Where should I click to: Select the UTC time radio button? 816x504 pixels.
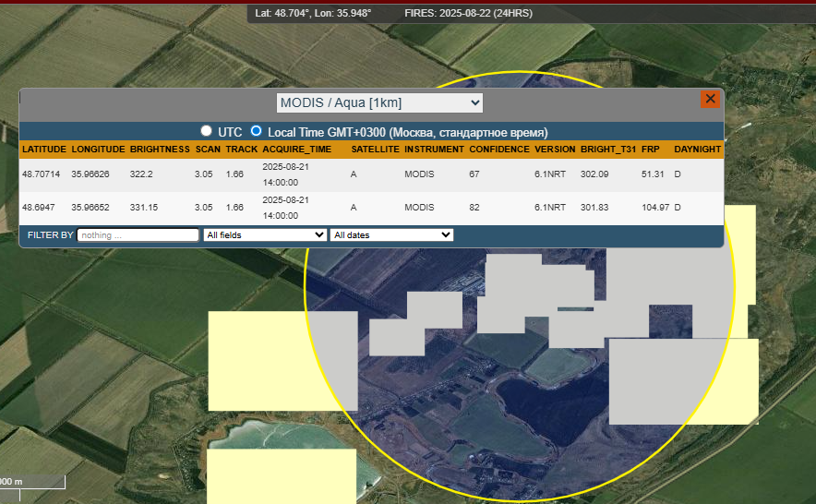coord(207,131)
